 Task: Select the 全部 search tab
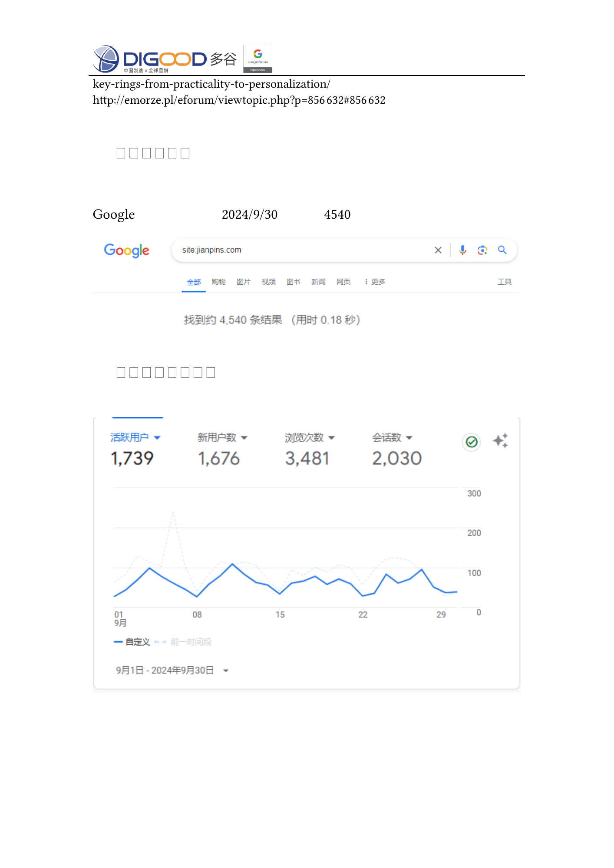(x=194, y=282)
